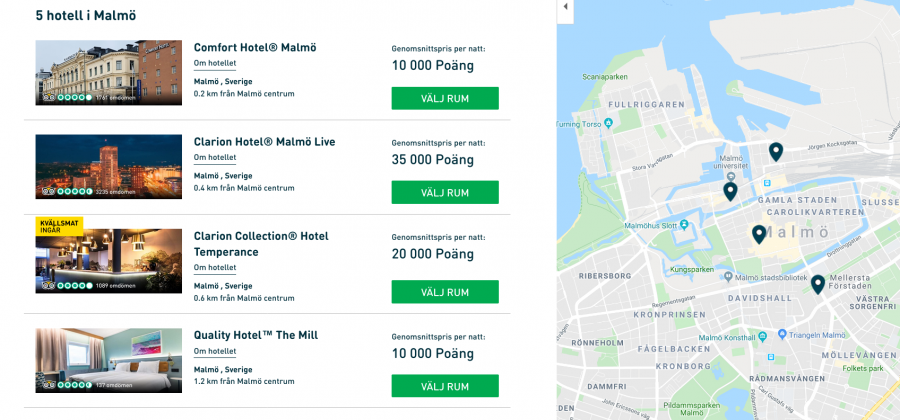Screen dimensions: 900x420
Task: Click the hotel pin below Malmö universitet
Action: (730, 191)
